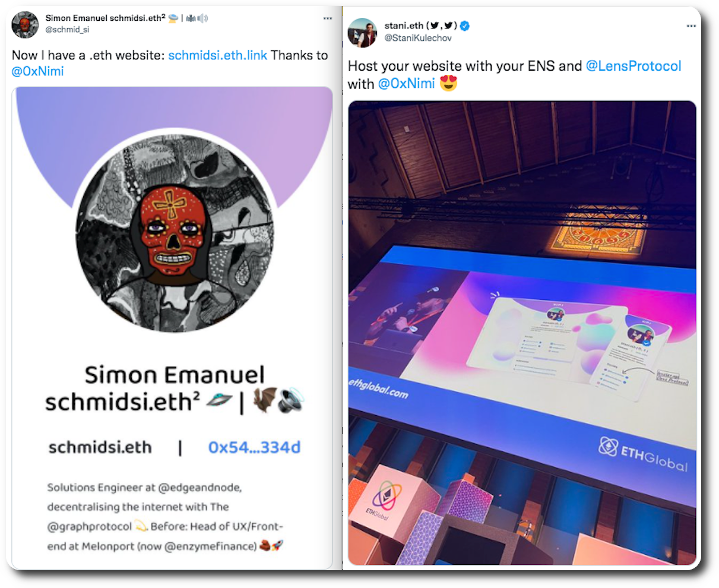Open the ETHGlobal stage photo
The image size is (719, 588).
(522, 333)
